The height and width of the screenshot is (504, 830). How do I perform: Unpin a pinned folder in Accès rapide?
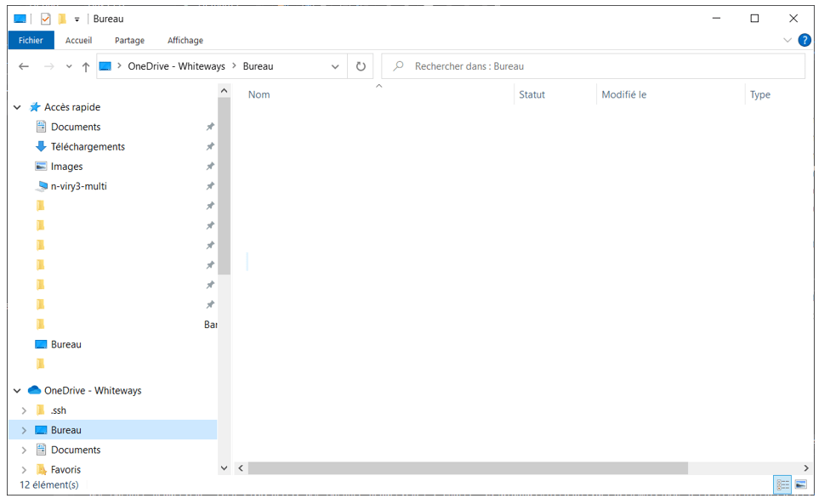click(209, 205)
